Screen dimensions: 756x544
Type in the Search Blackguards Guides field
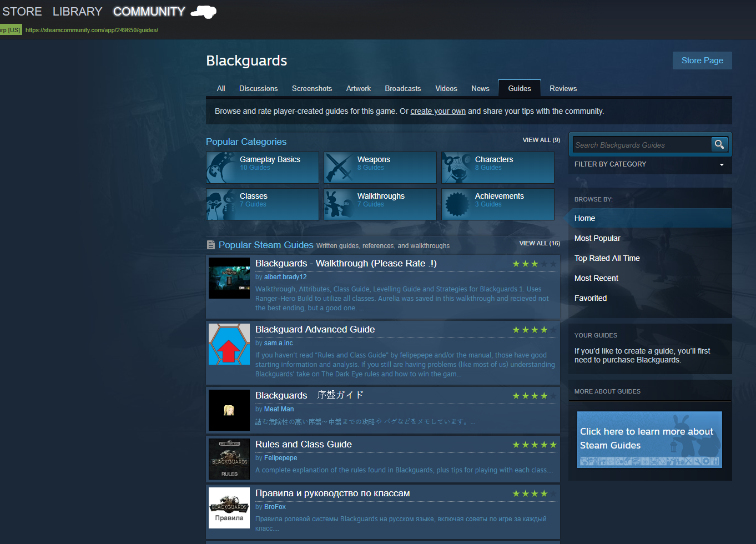[641, 145]
